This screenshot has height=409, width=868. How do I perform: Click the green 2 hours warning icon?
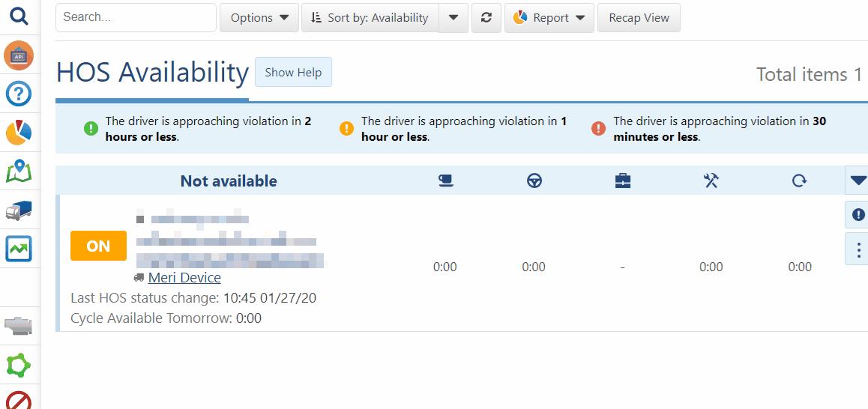coord(90,129)
